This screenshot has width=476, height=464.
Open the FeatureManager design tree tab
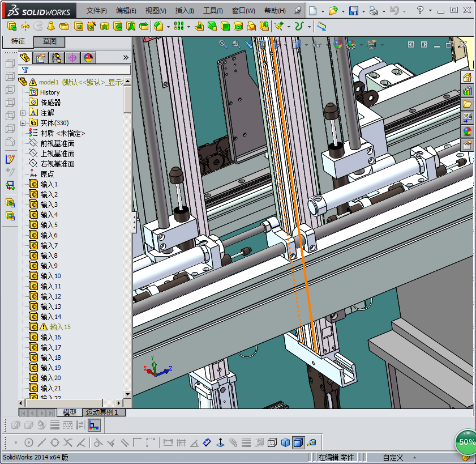click(x=25, y=57)
